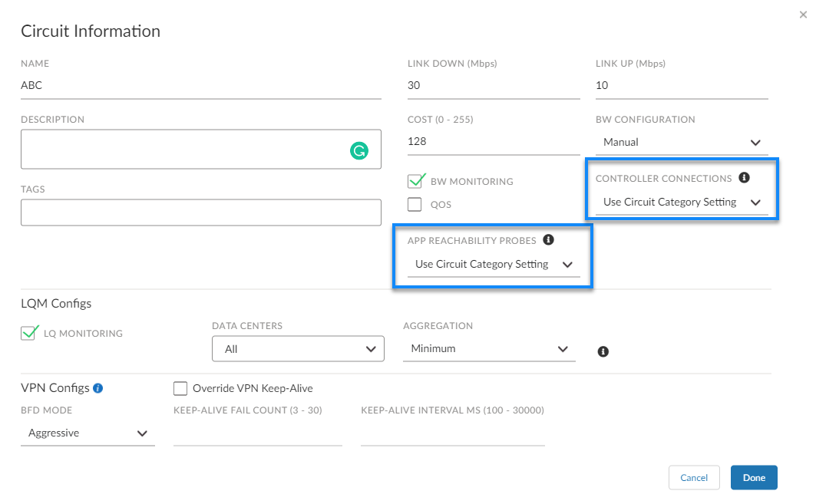
Task: Click info icon next to Aggregation dropdown
Action: pos(603,351)
